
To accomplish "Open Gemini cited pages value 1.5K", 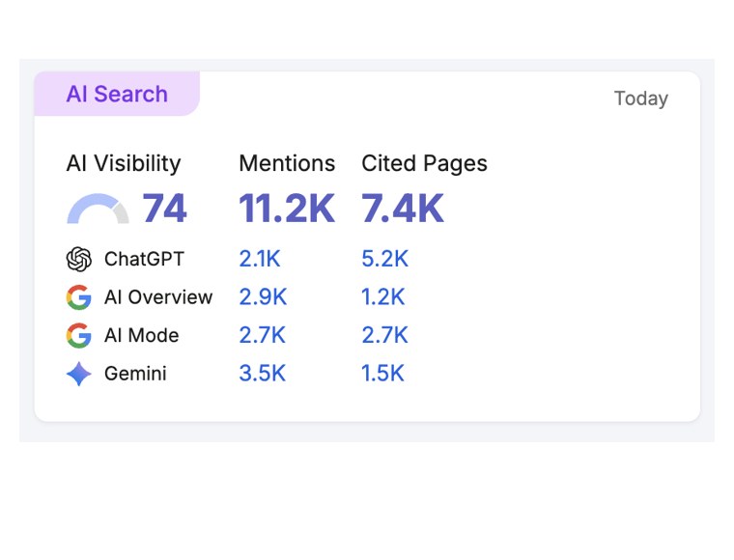I will click(382, 374).
